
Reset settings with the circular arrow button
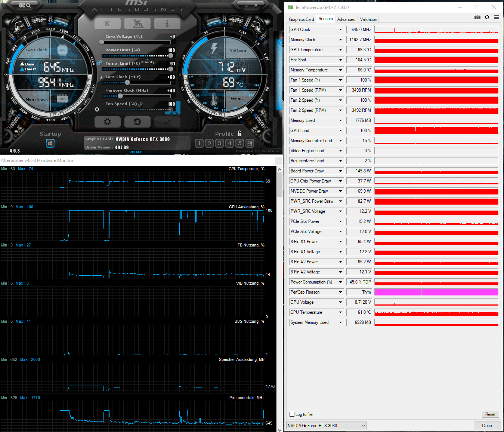[137, 122]
